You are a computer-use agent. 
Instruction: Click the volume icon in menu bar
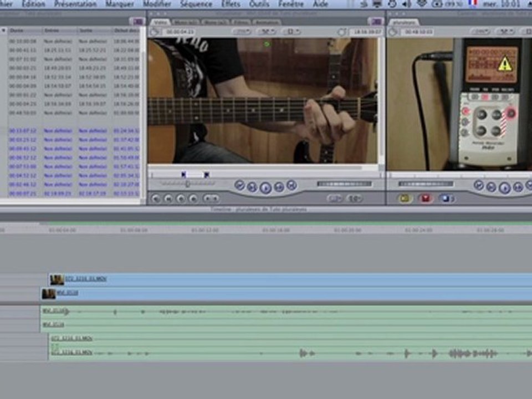[406, 4]
